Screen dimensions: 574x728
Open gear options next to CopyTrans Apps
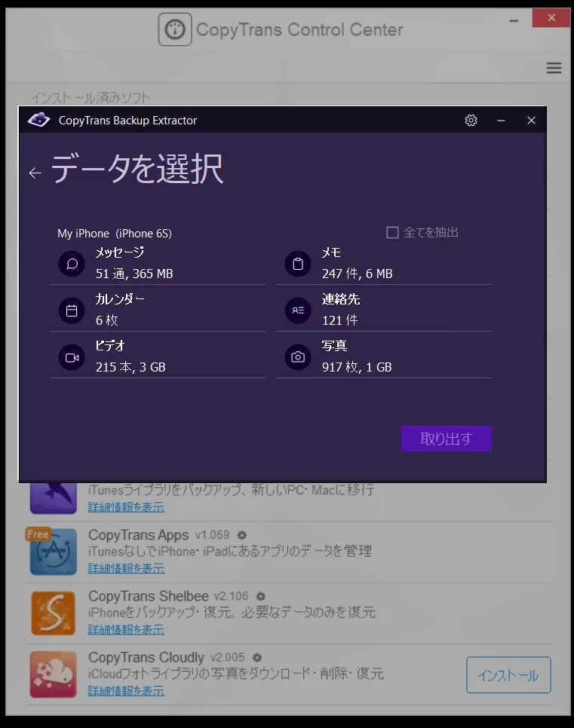pyautogui.click(x=241, y=535)
